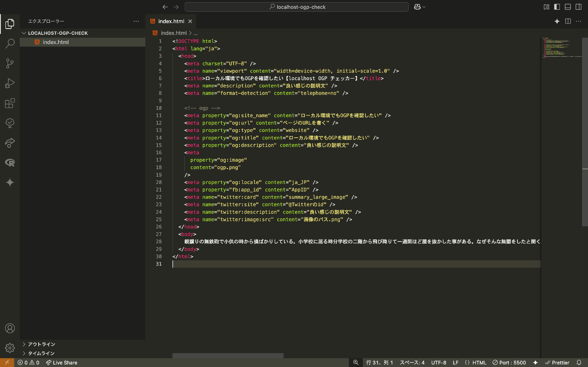Viewport: 588px width, 367px height.
Task: Click the twitter:card meta line
Action: [x=270, y=197]
